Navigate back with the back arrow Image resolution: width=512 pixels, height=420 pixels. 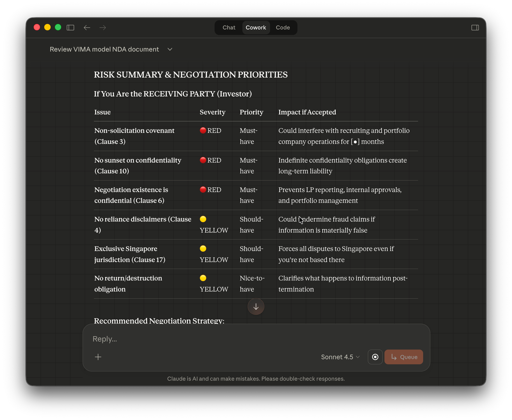point(87,28)
